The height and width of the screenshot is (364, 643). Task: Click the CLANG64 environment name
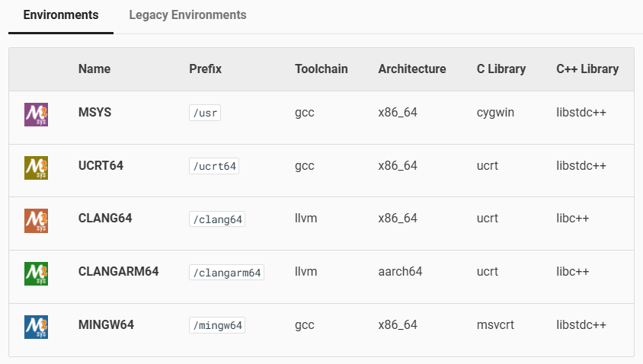[105, 219]
